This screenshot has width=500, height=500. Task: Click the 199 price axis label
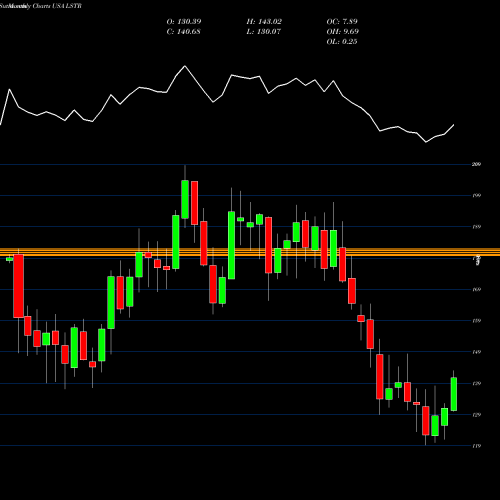tap(477, 196)
